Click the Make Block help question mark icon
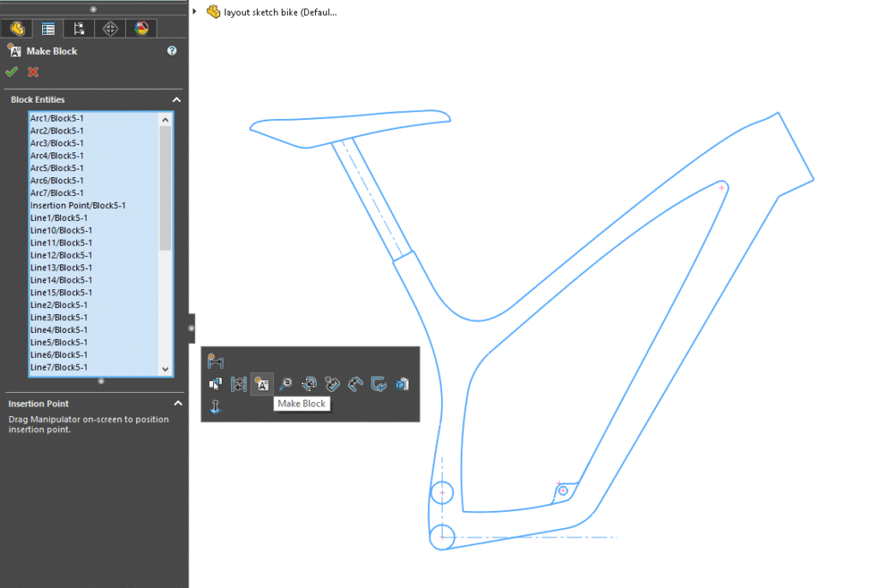Viewport: 877px width, 588px height. (171, 50)
